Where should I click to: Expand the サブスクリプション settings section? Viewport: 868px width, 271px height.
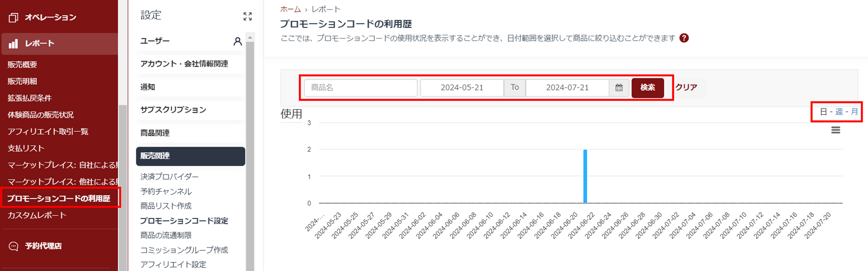pyautogui.click(x=190, y=110)
